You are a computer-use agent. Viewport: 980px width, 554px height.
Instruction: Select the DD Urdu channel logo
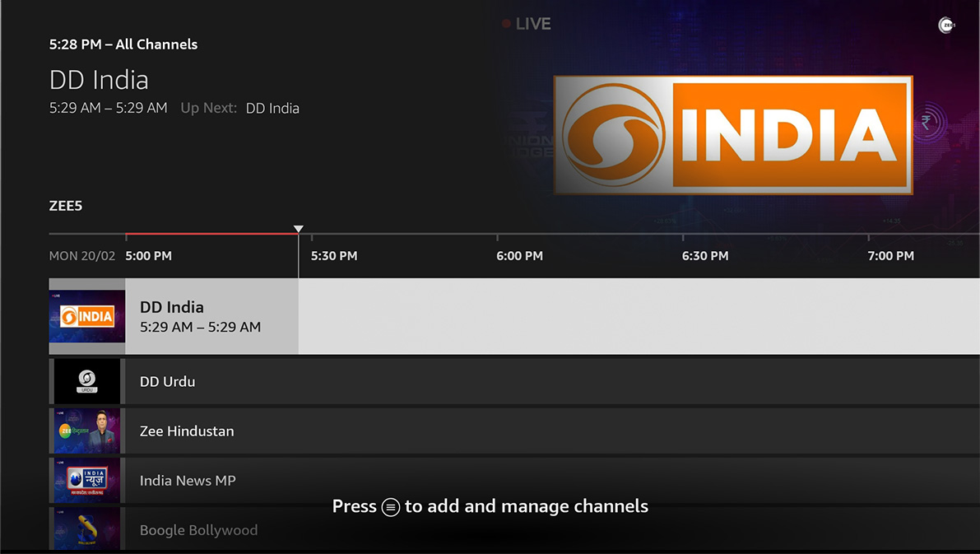[x=86, y=381]
